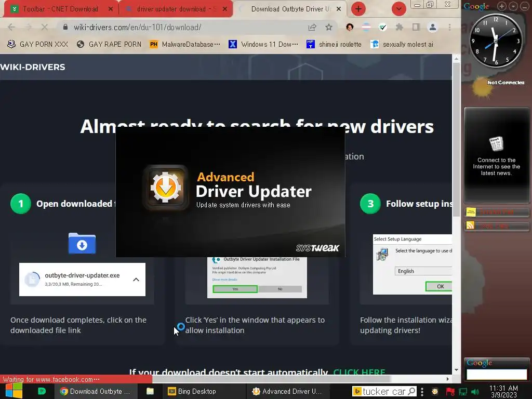Go back to the previous page
Screen dimensions: 532x399
point(11,27)
